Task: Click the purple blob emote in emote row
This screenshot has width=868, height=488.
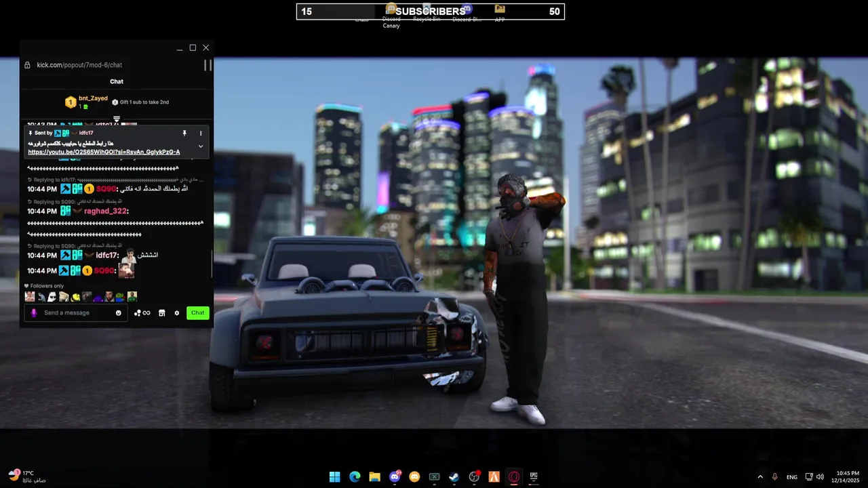Action: click(98, 297)
